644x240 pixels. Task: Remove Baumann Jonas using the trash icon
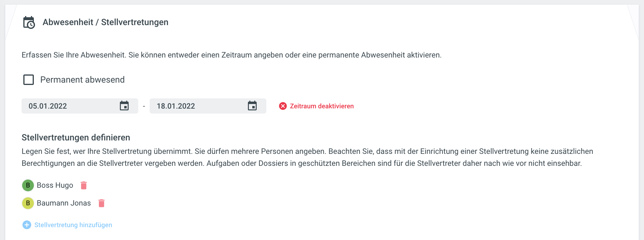[101, 203]
